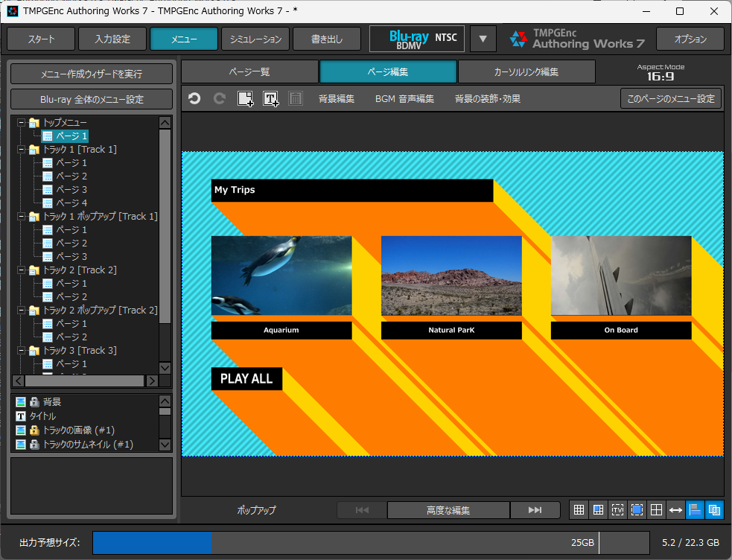732x560 pixels.
Task: Click the grid display icon in bottom toolbar
Action: click(x=579, y=510)
